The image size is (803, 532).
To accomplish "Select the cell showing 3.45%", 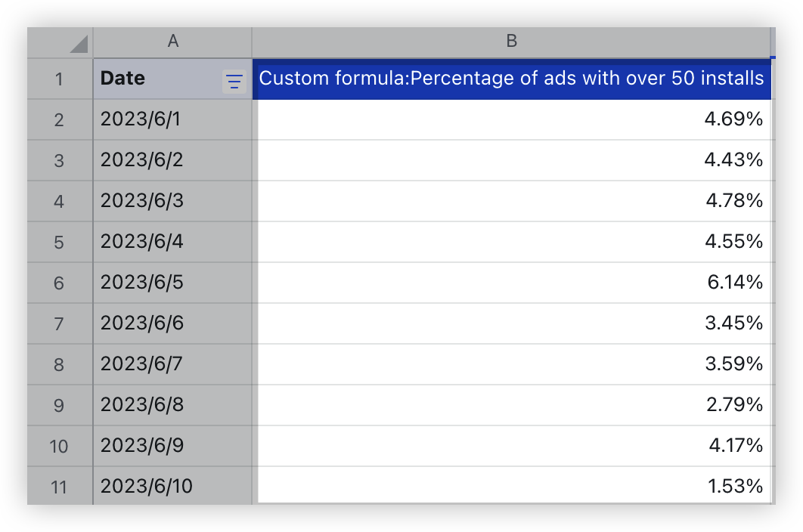I will (513, 323).
